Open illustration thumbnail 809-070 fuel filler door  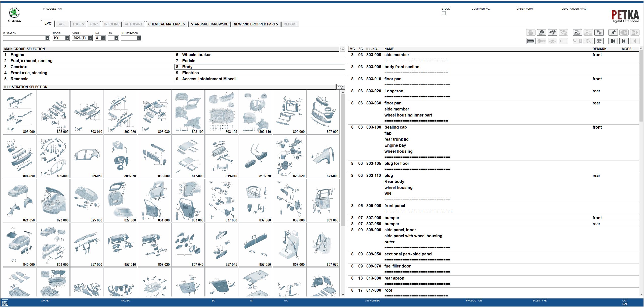[121, 156]
